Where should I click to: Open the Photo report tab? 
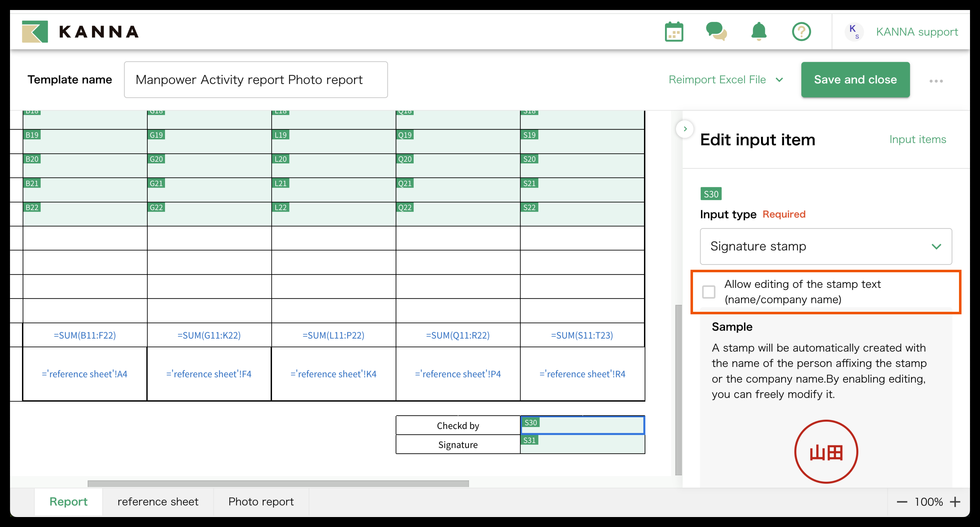(x=261, y=501)
